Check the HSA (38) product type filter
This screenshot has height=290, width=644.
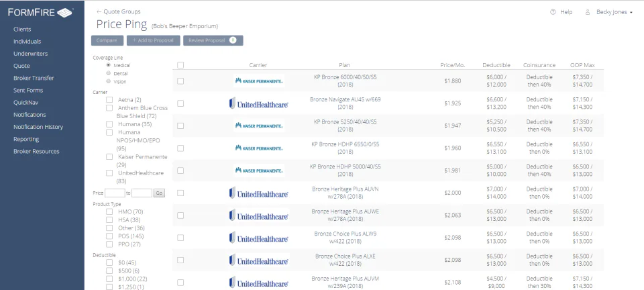pos(109,220)
